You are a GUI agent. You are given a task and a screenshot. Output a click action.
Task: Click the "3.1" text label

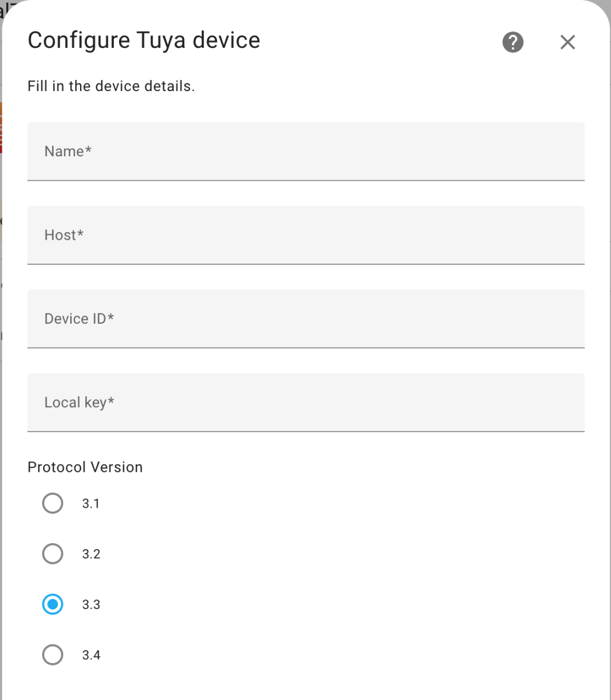coord(91,503)
